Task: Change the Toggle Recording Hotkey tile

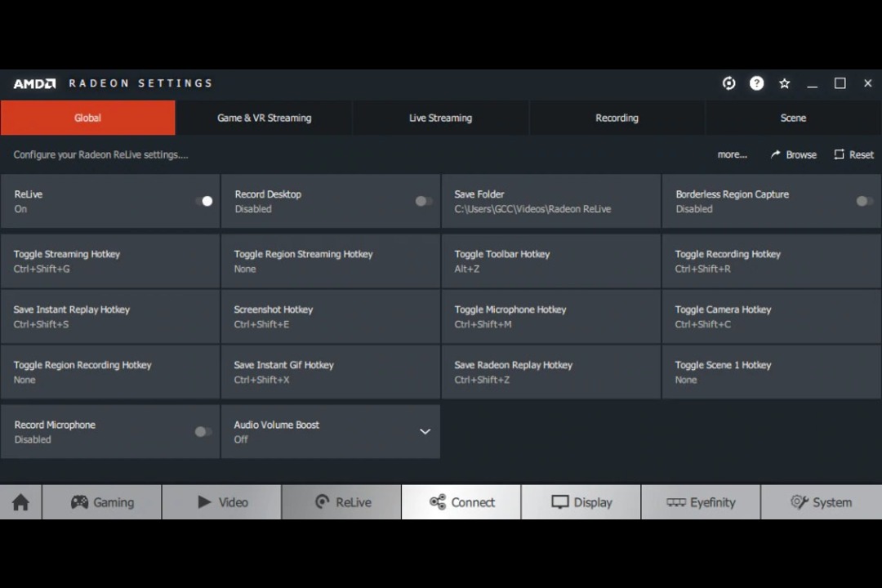Action: pyautogui.click(x=772, y=261)
